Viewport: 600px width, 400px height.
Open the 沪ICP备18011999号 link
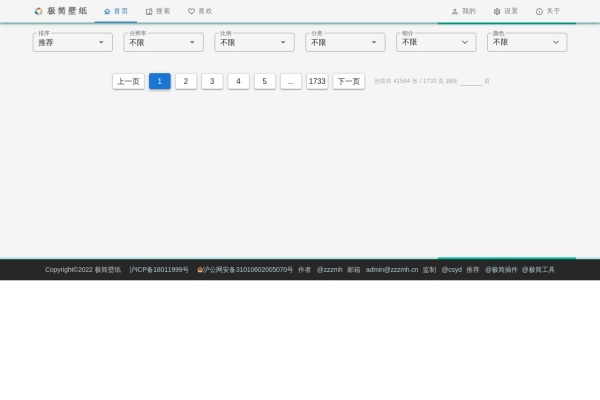tap(159, 270)
